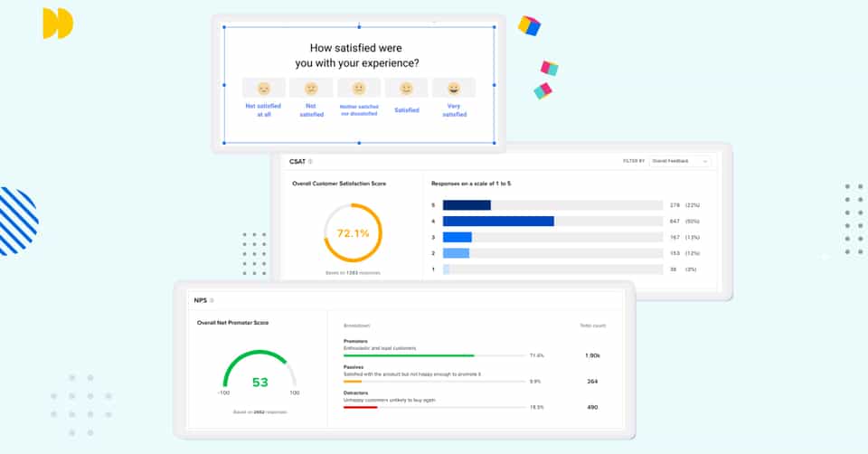Click the rating 4 response bar
The image size is (868, 454).
click(498, 221)
